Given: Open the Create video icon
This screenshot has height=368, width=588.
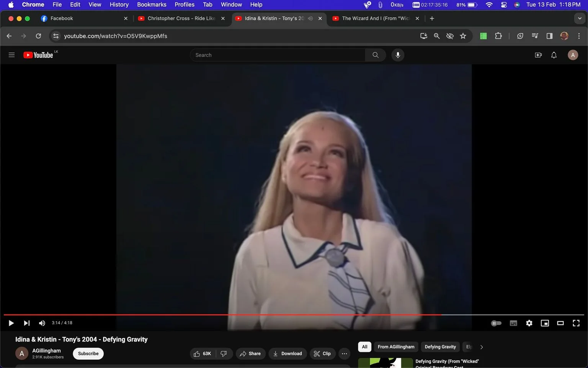Looking at the screenshot, I should pyautogui.click(x=538, y=55).
